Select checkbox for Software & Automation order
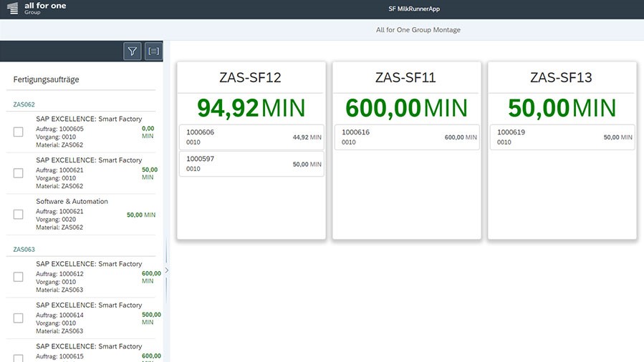The width and height of the screenshot is (644, 362). [x=19, y=215]
